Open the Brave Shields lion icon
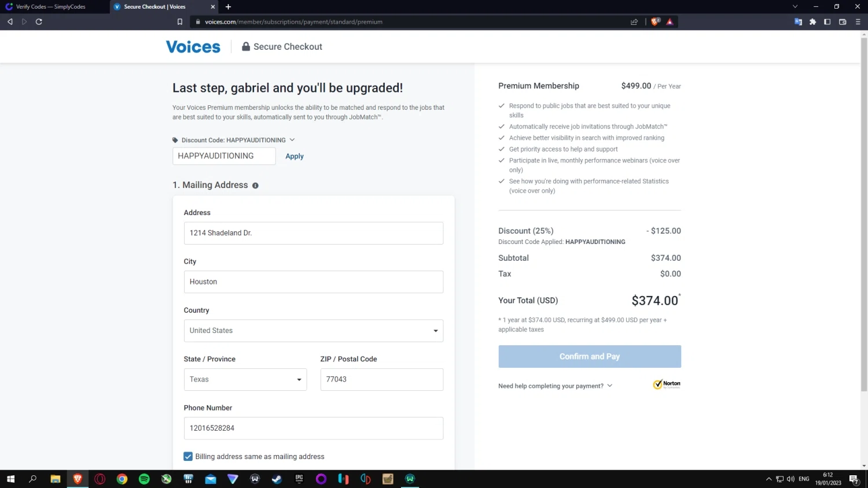Screen dimensions: 868x488 pos(655,22)
